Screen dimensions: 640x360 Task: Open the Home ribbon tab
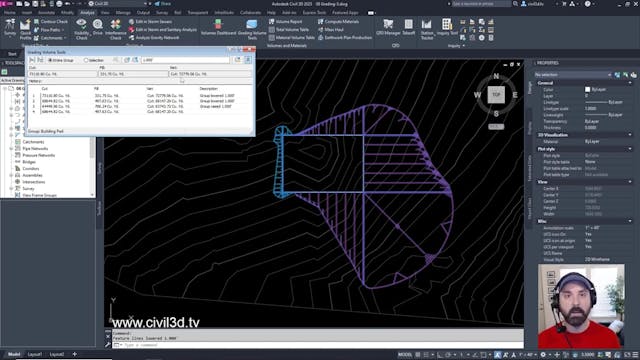[9, 13]
